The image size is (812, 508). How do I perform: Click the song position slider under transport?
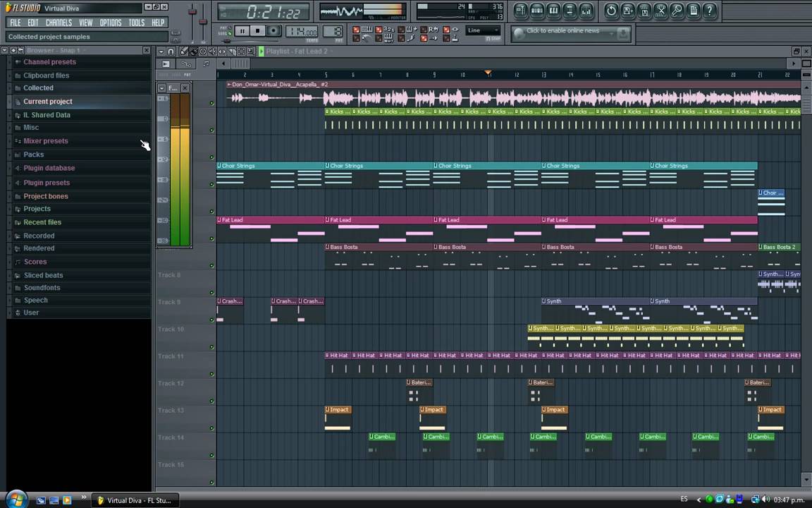point(249,42)
